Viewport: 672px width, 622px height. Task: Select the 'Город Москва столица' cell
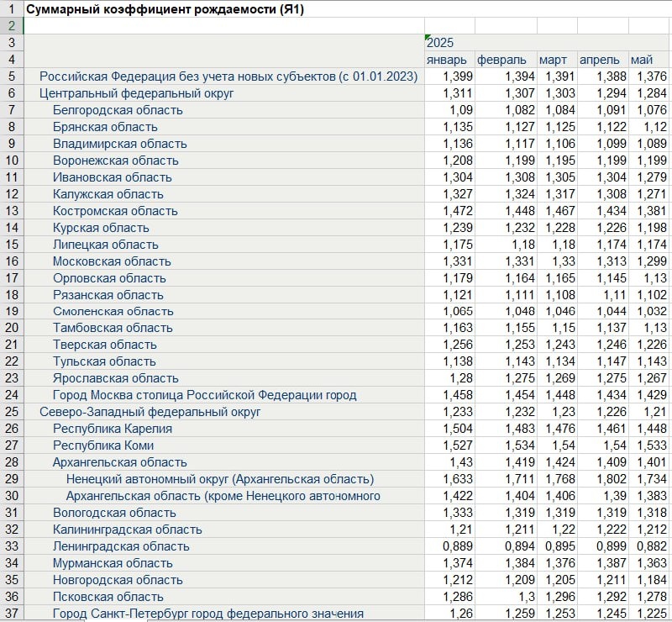click(x=204, y=395)
